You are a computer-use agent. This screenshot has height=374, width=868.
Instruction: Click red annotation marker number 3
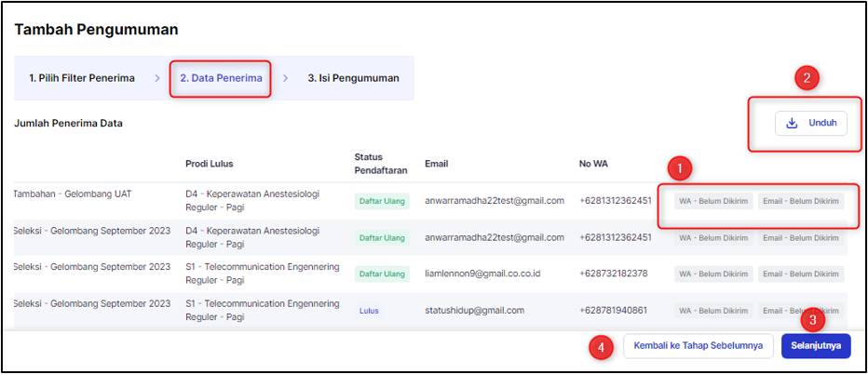pos(813,319)
